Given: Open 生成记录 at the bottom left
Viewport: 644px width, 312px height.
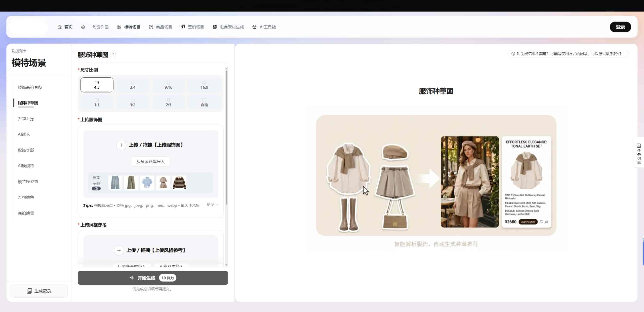Looking at the screenshot, I should [39, 291].
